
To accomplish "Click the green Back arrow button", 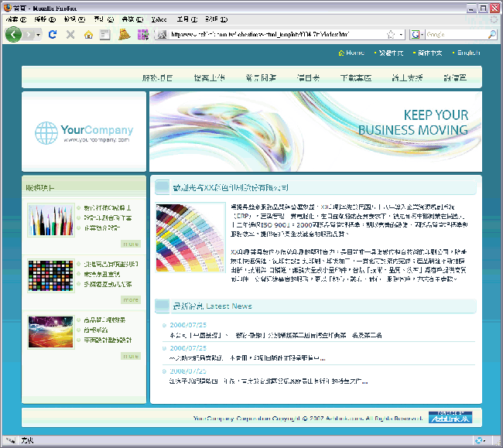I will point(13,35).
